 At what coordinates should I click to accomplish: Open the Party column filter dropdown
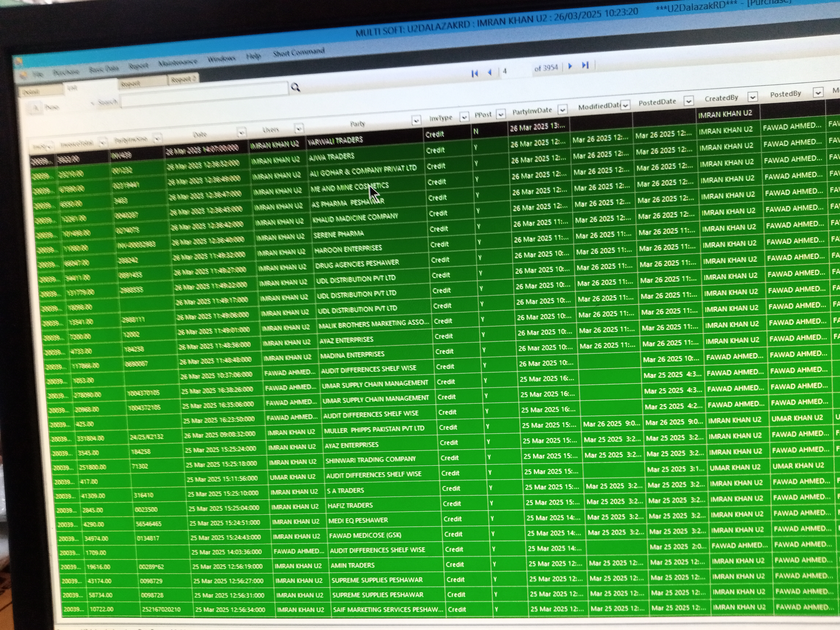coord(416,120)
